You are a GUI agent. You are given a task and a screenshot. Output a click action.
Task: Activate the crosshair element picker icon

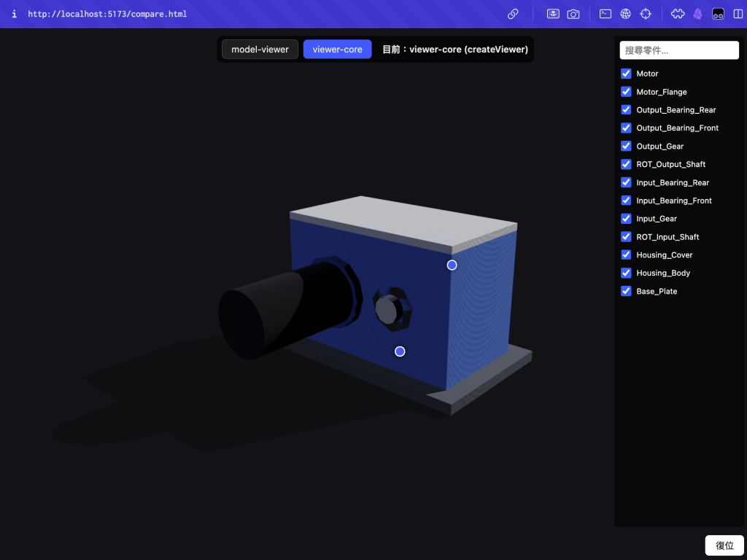[x=646, y=14]
